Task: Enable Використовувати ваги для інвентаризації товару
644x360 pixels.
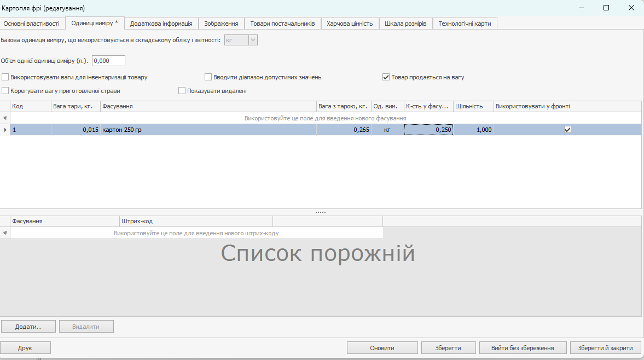Action: coord(5,77)
